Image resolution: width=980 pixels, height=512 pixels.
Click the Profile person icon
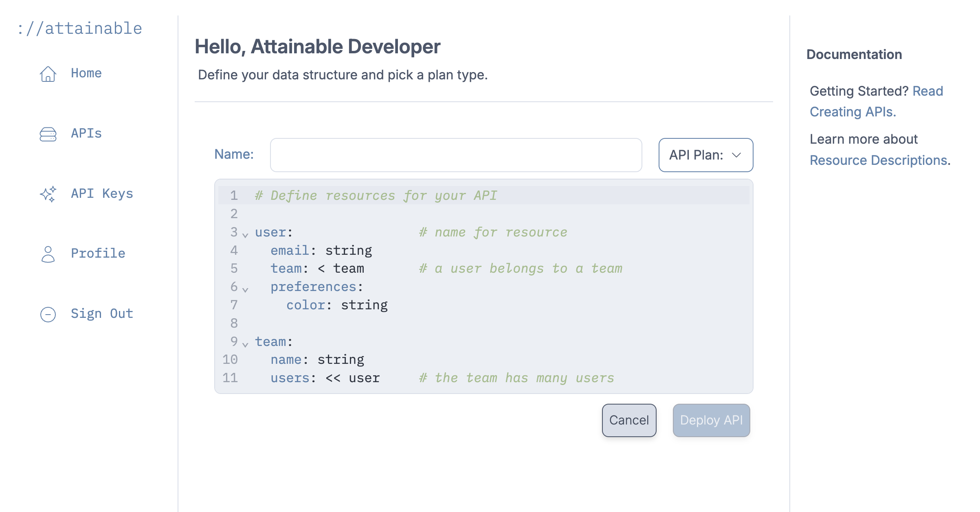48,254
